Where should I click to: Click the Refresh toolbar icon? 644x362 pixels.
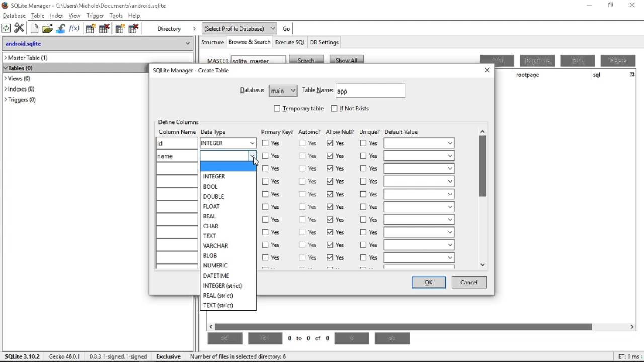pos(6,28)
